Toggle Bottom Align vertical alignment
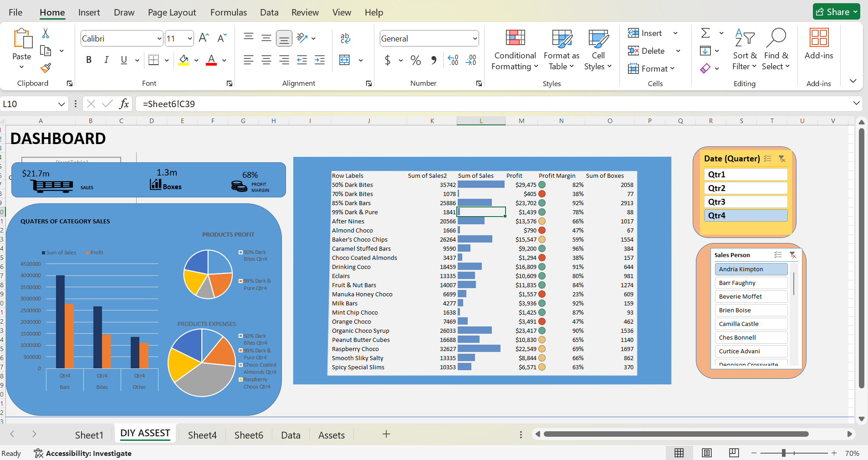868x460 pixels. 284,39
